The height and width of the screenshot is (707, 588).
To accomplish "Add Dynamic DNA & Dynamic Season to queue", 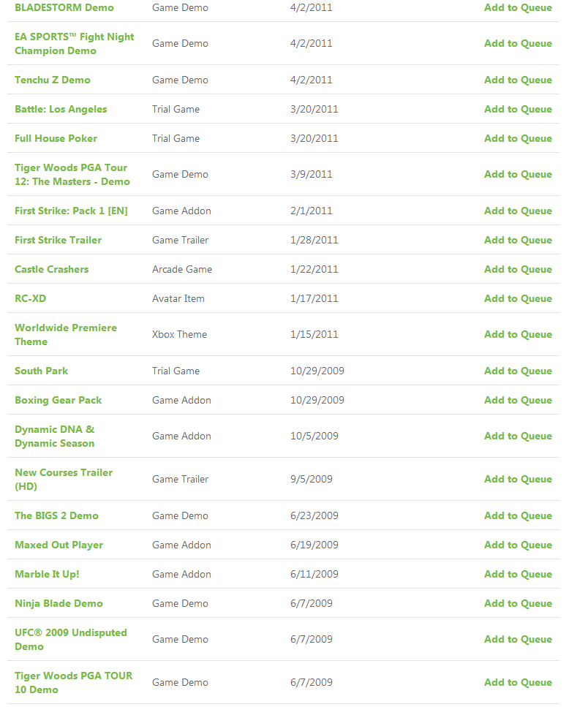I will click(518, 436).
